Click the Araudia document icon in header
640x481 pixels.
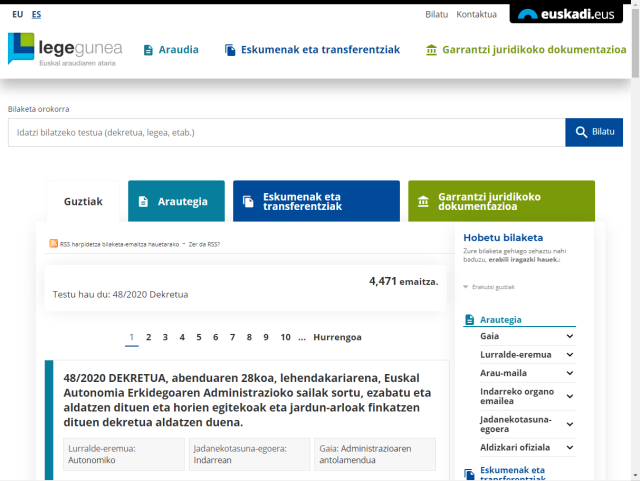click(x=148, y=50)
